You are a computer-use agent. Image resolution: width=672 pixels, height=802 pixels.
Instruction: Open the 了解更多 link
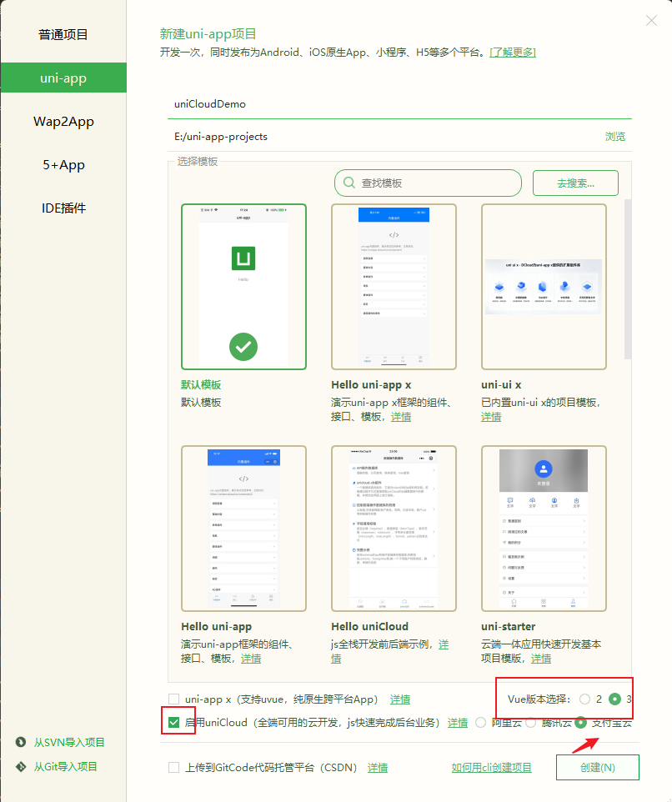tap(513, 53)
